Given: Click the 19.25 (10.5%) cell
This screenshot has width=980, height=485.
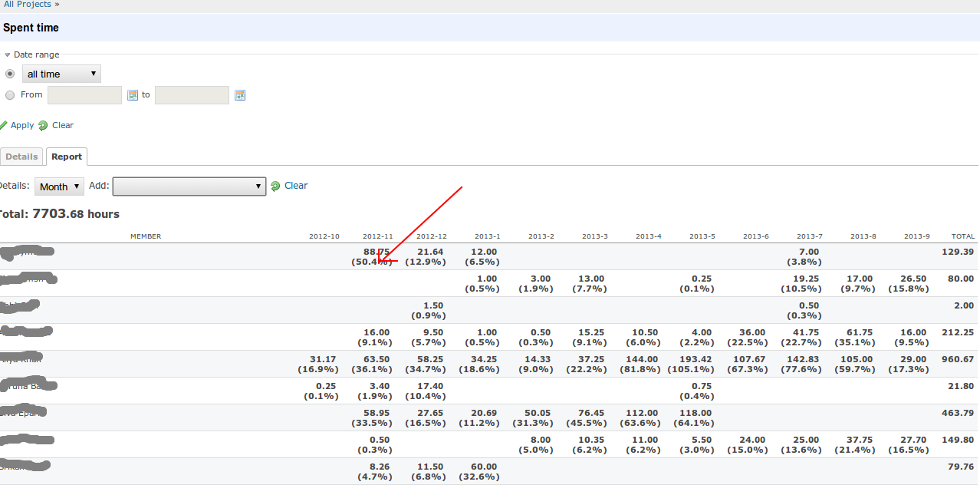Looking at the screenshot, I should click(800, 283).
